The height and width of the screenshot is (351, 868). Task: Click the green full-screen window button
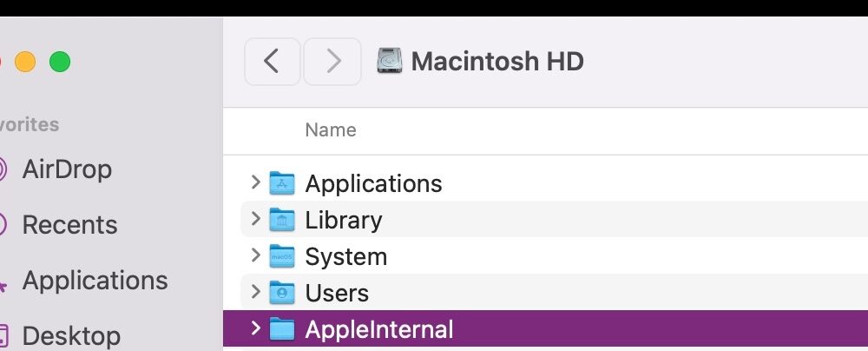point(60,62)
